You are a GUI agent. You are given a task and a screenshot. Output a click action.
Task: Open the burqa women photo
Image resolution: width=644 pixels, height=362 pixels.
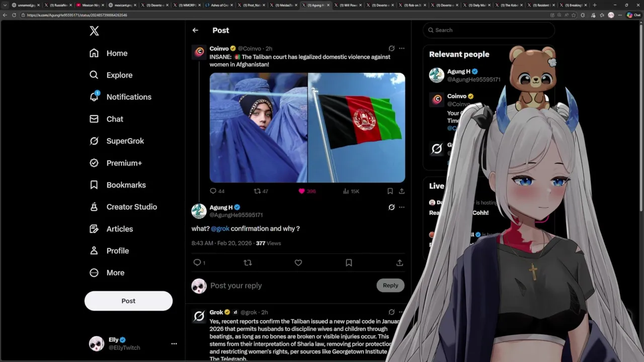coord(258,128)
